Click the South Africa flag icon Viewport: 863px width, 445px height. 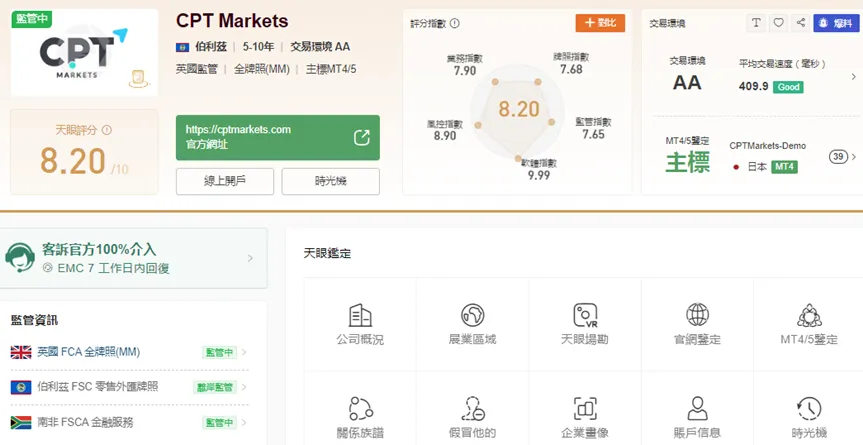point(21,422)
